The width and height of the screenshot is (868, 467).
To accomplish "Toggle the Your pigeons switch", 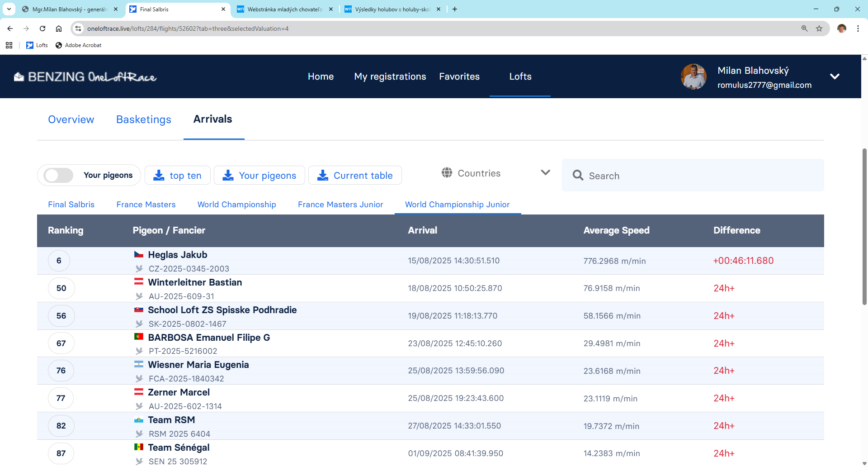I will coord(59,176).
